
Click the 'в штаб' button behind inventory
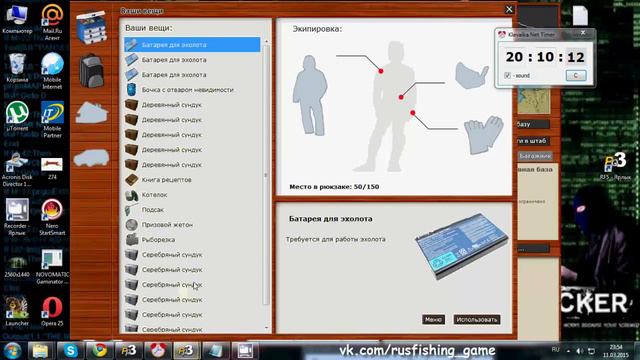click(x=533, y=141)
